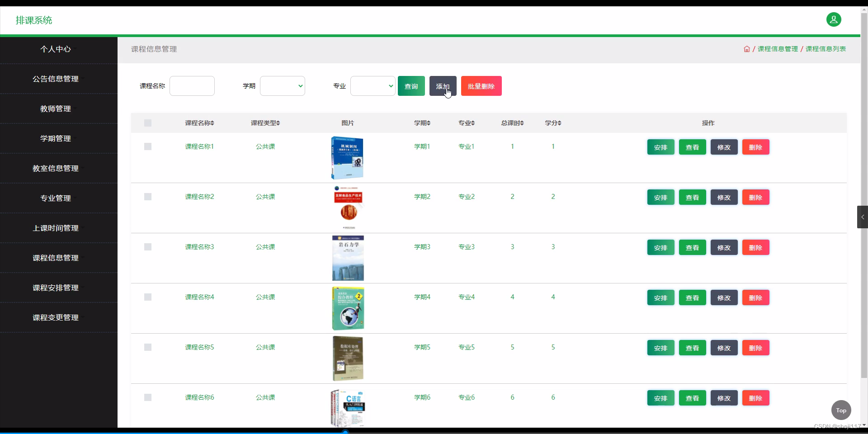The width and height of the screenshot is (868, 434).
Task: Click 修改 for 课程名称3
Action: tap(724, 247)
